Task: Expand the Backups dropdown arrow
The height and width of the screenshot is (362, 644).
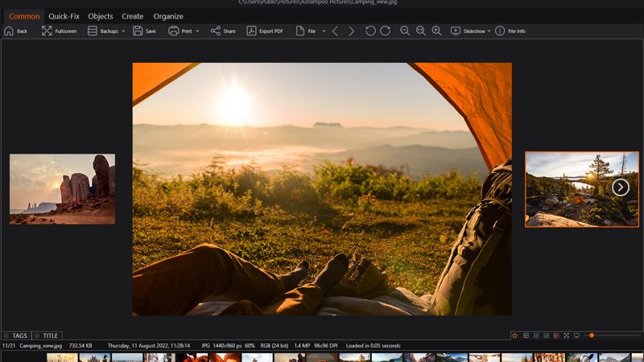Action: (123, 31)
